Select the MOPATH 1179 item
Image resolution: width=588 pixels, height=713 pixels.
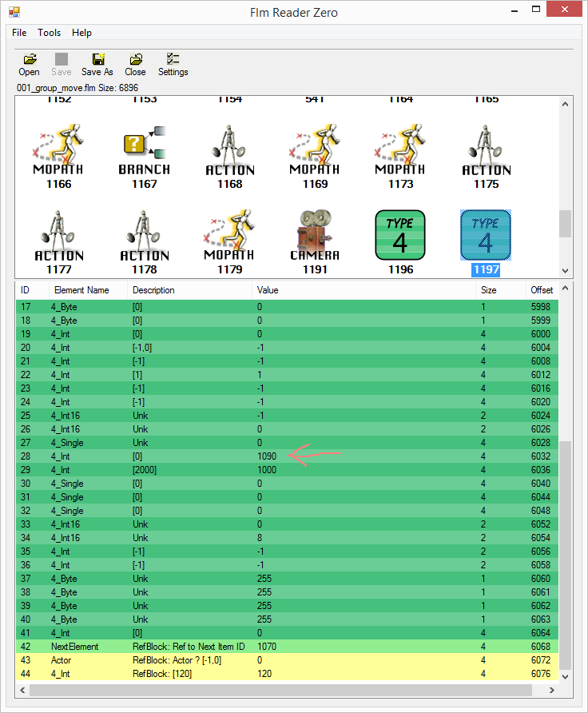pos(229,242)
